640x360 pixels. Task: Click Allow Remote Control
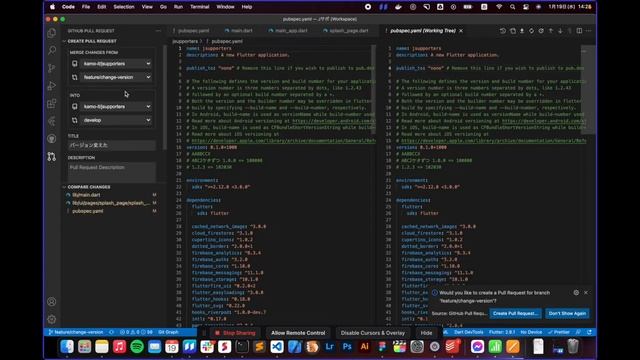tap(298, 333)
